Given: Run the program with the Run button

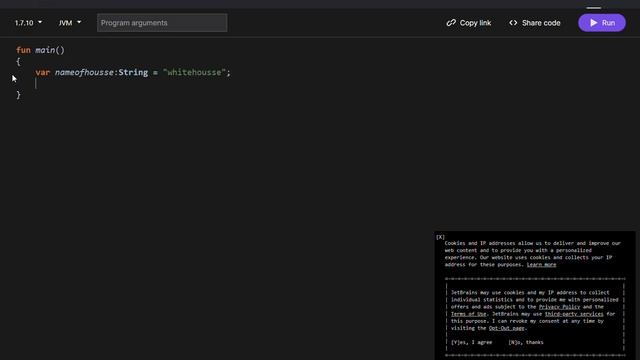Looking at the screenshot, I should [x=602, y=23].
